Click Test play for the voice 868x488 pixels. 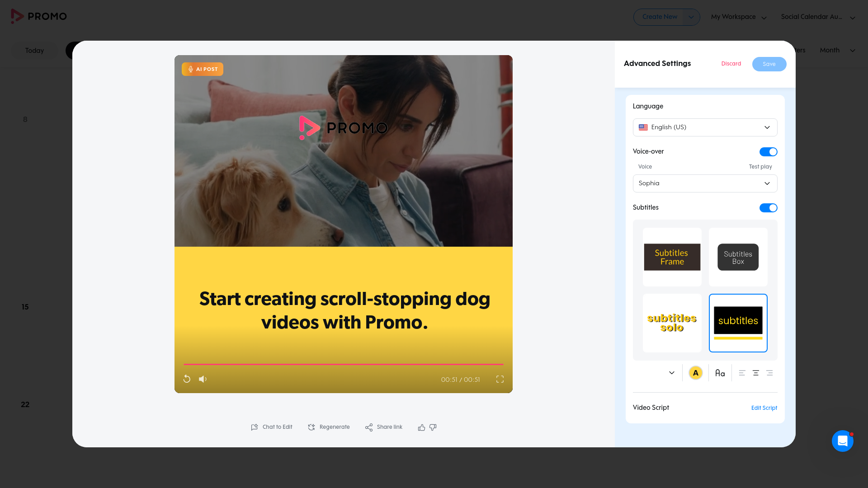760,167
